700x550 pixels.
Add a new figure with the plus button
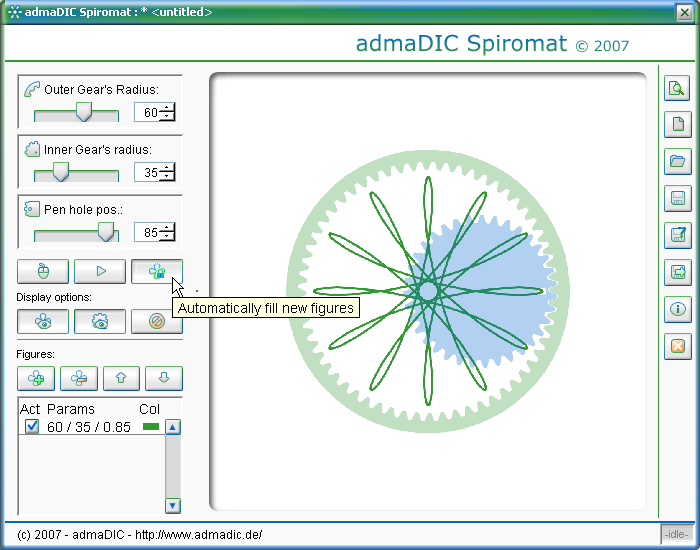[36, 378]
